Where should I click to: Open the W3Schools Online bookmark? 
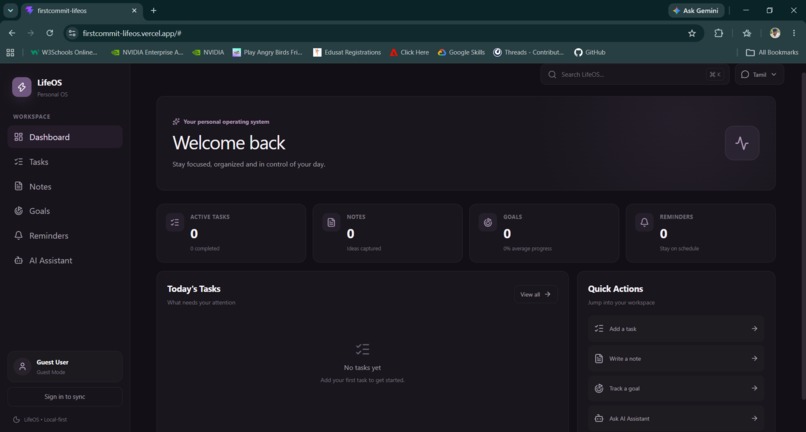tap(64, 52)
